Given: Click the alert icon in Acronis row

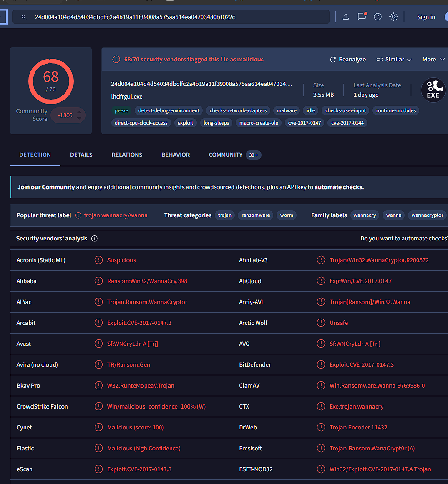Looking at the screenshot, I should (x=99, y=260).
